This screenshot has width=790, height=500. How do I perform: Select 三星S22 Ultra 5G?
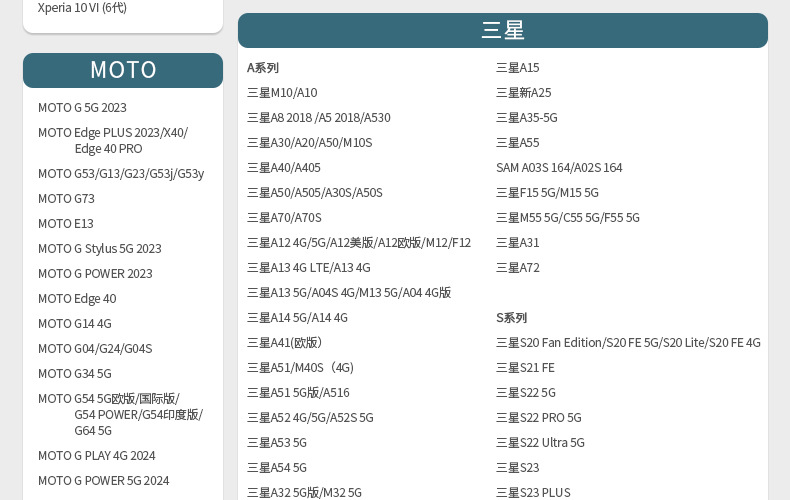click(540, 443)
